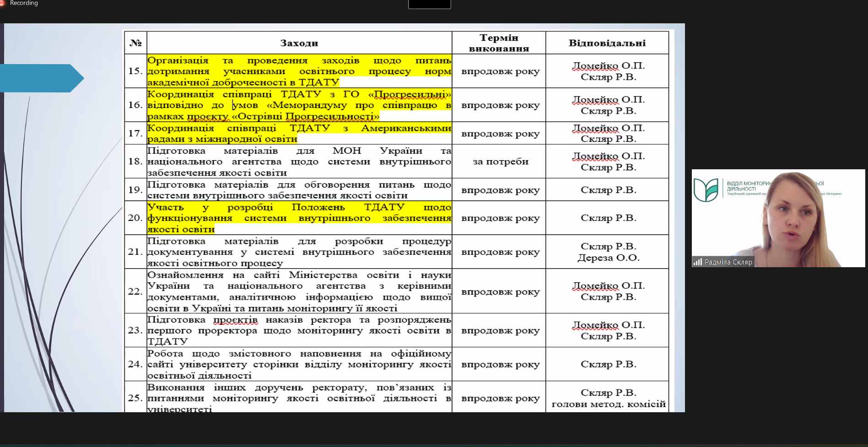Click the за потреби cell in row 18

(500, 162)
